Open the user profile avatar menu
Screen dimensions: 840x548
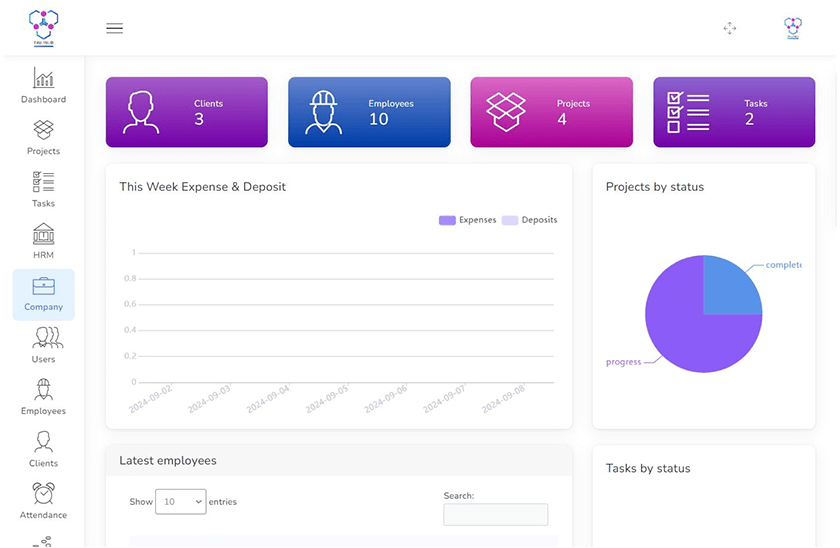point(792,28)
